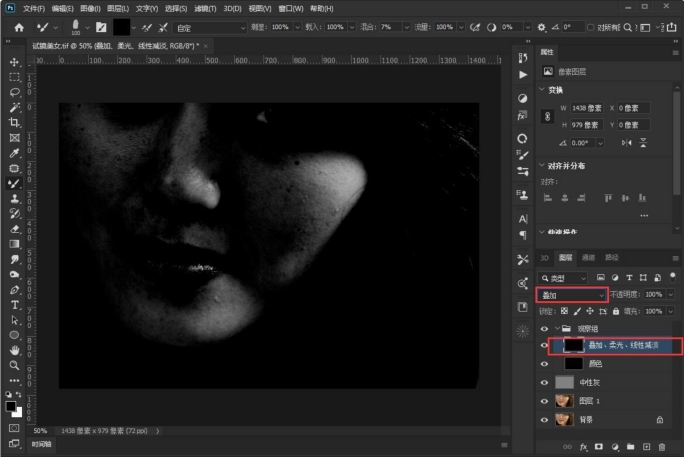Click the Home icon in options bar
This screenshot has height=457, width=684.
19,27
